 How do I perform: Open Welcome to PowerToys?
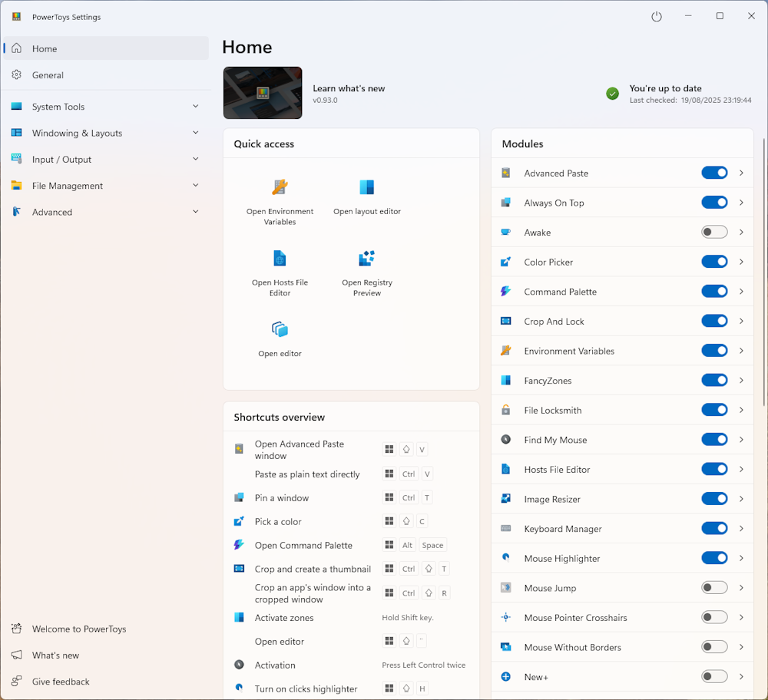[106, 629]
